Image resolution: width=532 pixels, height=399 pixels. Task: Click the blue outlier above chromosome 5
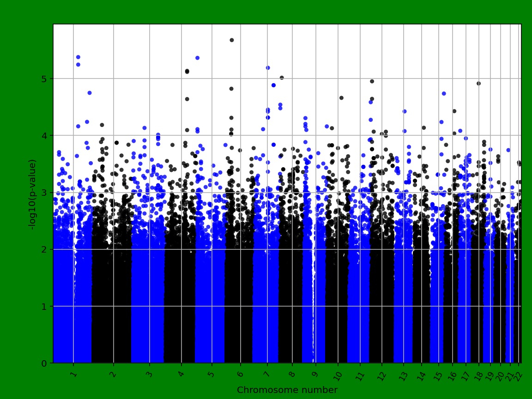tap(198, 57)
